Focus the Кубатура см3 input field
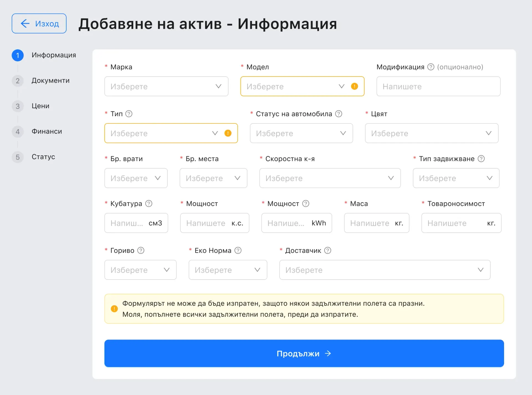Viewport: 532px width, 395px height. (136, 223)
